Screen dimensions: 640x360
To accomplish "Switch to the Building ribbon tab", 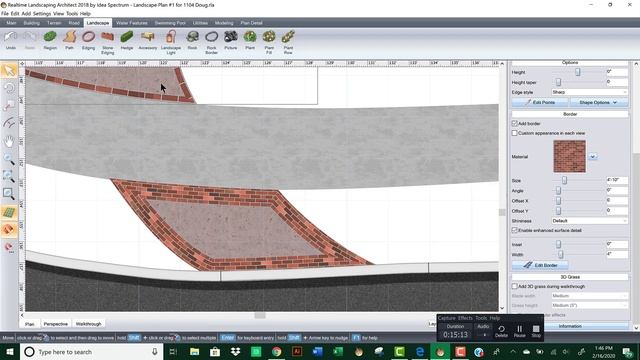I will [32, 23].
